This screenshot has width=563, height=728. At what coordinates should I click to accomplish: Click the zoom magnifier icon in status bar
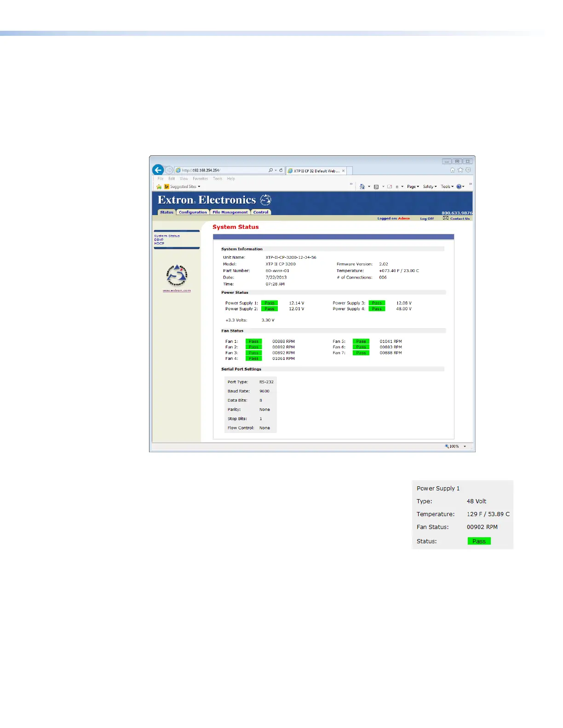pyautogui.click(x=447, y=446)
